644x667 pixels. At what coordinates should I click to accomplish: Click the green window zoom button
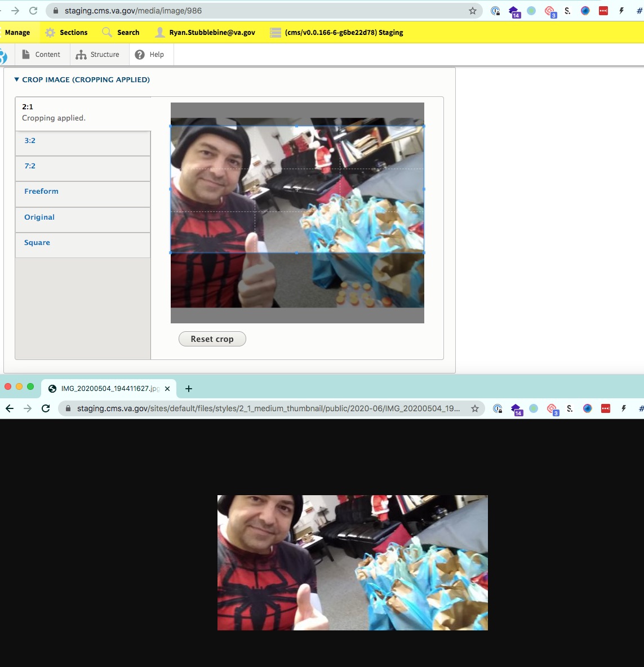point(30,386)
